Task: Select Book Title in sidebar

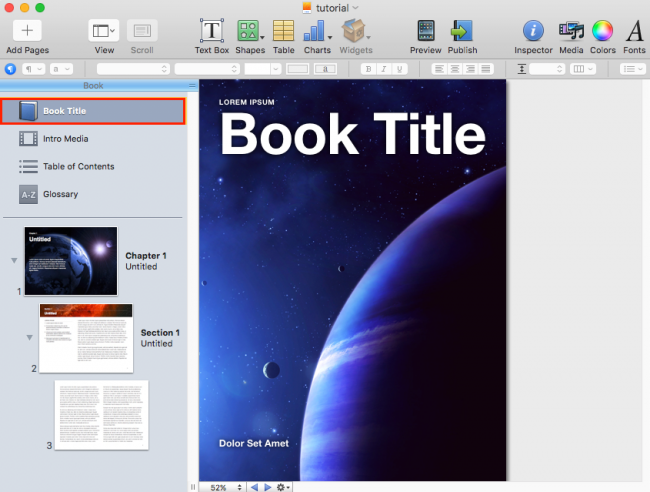Action: [93, 111]
